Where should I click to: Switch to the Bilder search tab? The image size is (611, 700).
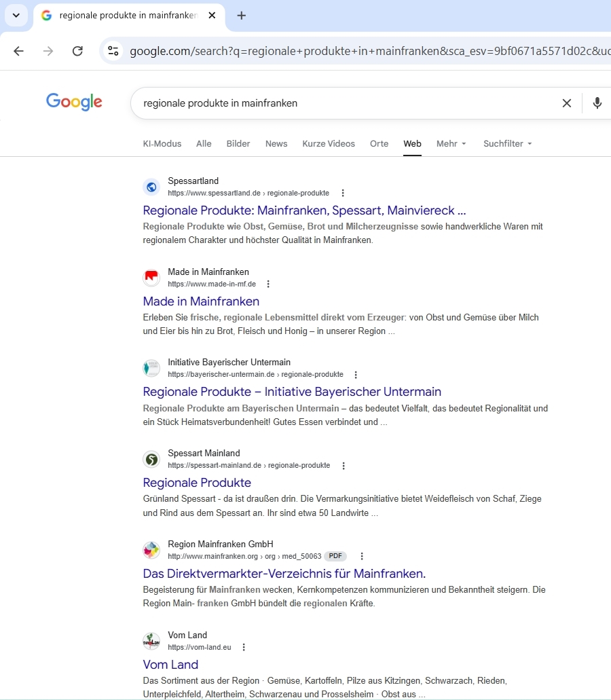pos(238,144)
